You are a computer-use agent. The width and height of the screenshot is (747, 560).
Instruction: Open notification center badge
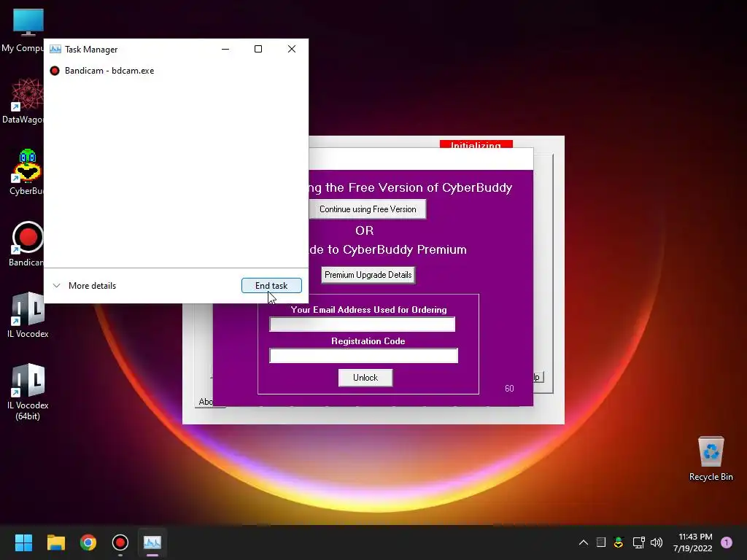coord(727,542)
